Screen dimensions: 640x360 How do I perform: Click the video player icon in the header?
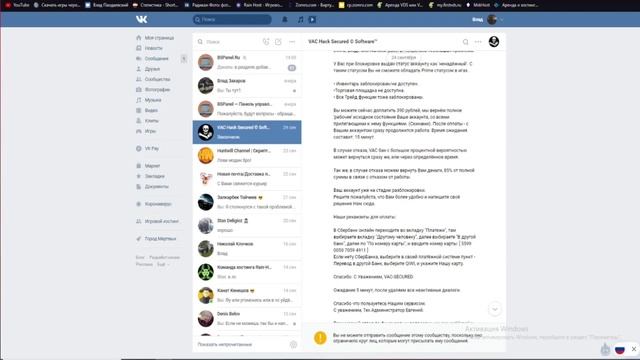tap(312, 19)
